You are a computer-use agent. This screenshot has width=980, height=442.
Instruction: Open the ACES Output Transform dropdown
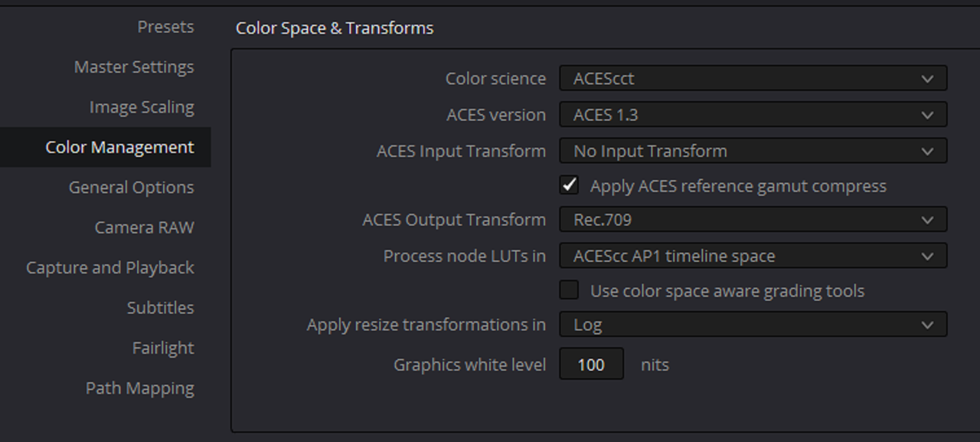[753, 220]
